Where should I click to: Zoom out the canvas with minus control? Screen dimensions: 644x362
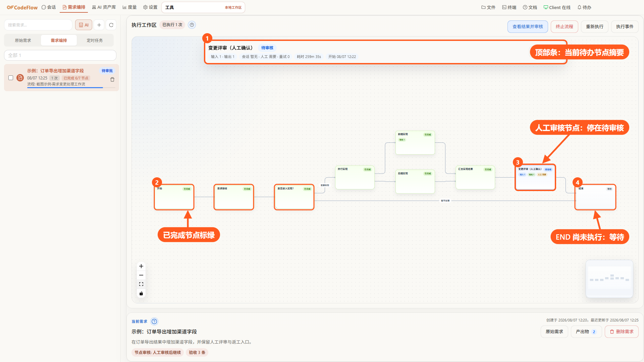coord(141,275)
